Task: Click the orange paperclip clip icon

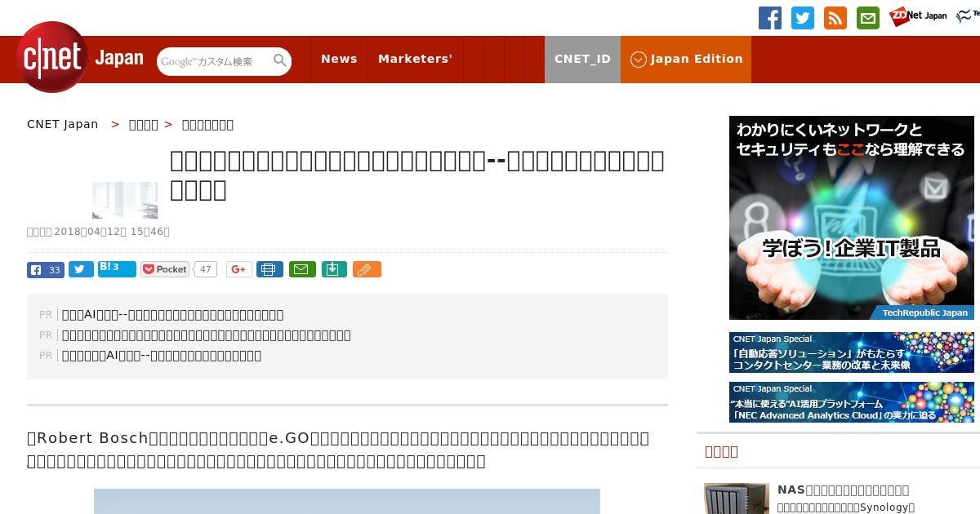Action: [367, 269]
